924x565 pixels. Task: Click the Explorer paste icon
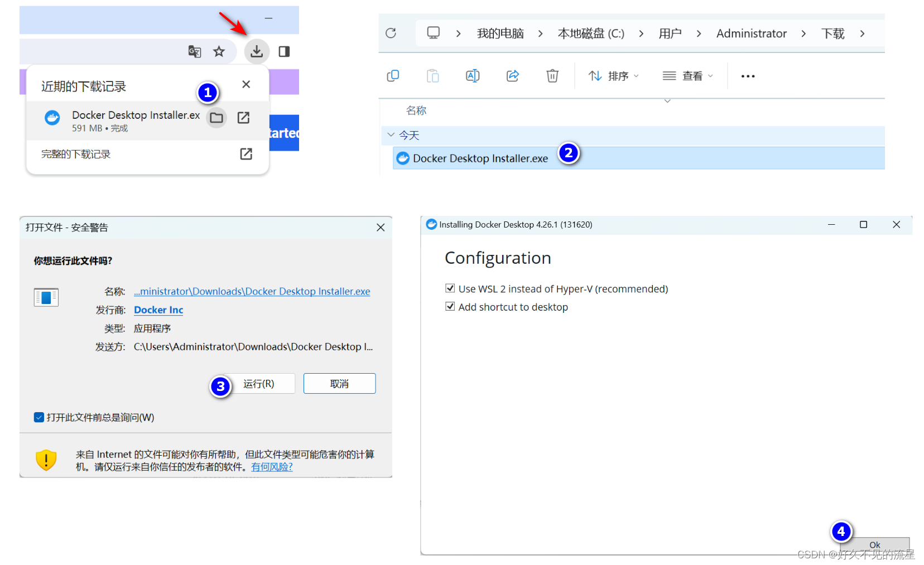pos(433,75)
